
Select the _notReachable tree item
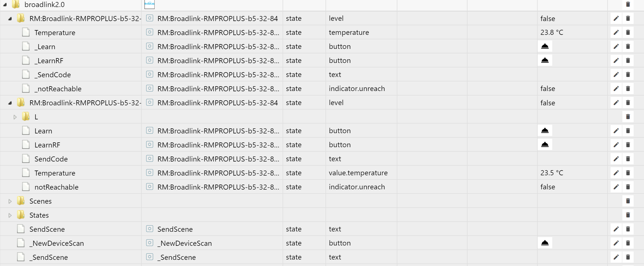coord(58,89)
